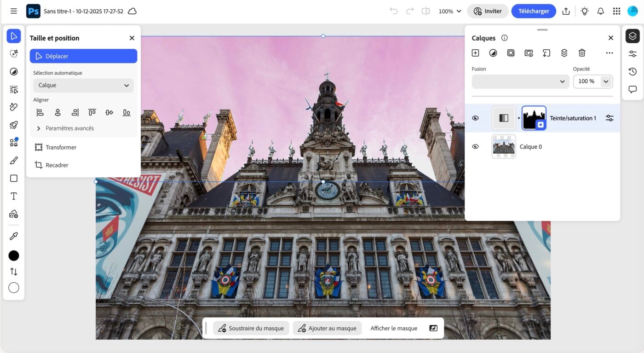Open the Fusion blend mode dropdown
Viewport: 644px width, 353px height.
click(520, 81)
